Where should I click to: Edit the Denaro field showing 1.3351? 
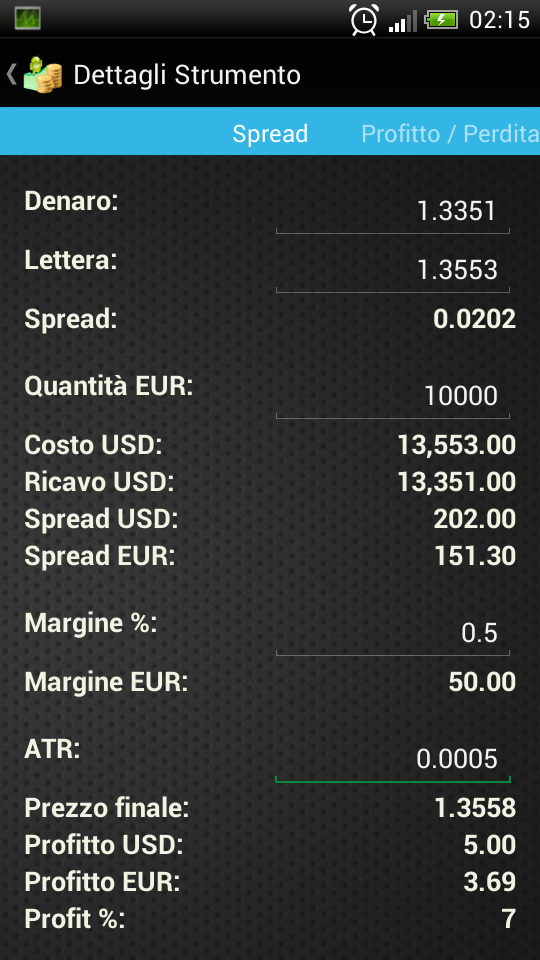coord(392,212)
